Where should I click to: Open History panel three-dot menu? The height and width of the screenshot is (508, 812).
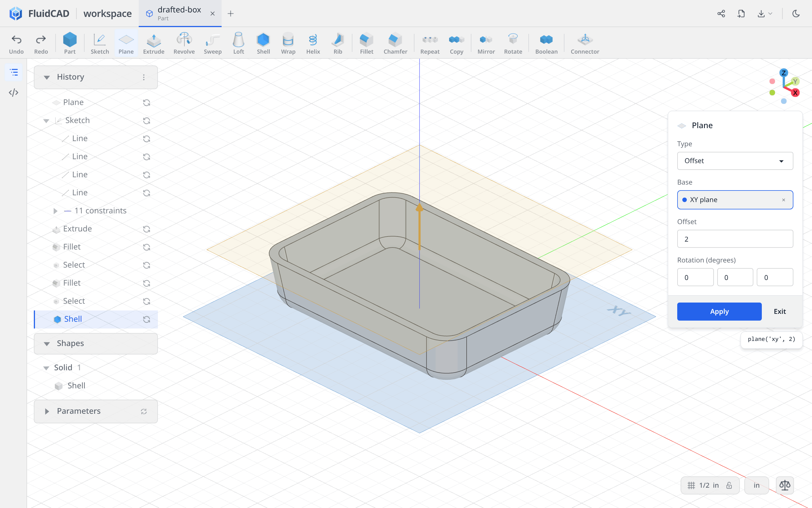click(x=144, y=77)
